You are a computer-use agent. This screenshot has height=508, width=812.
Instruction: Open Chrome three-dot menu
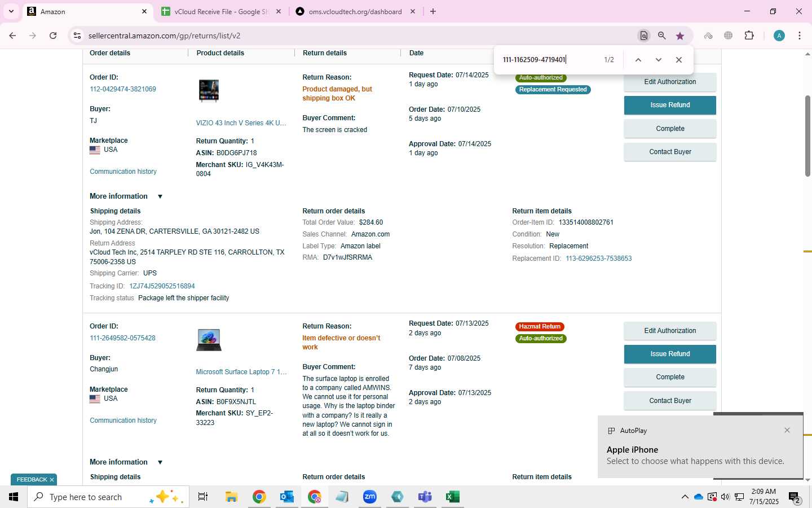[x=800, y=36]
